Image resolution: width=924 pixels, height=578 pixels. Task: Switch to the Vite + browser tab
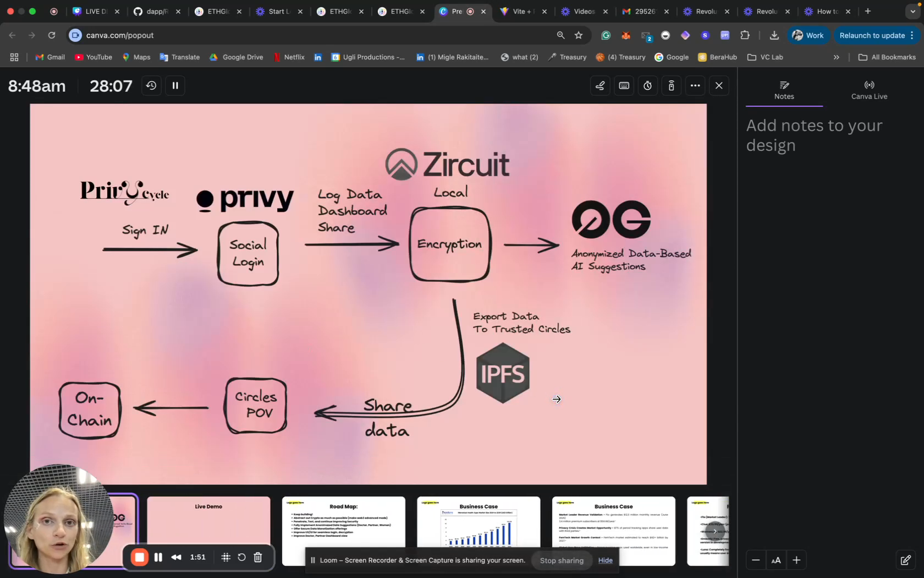point(523,11)
